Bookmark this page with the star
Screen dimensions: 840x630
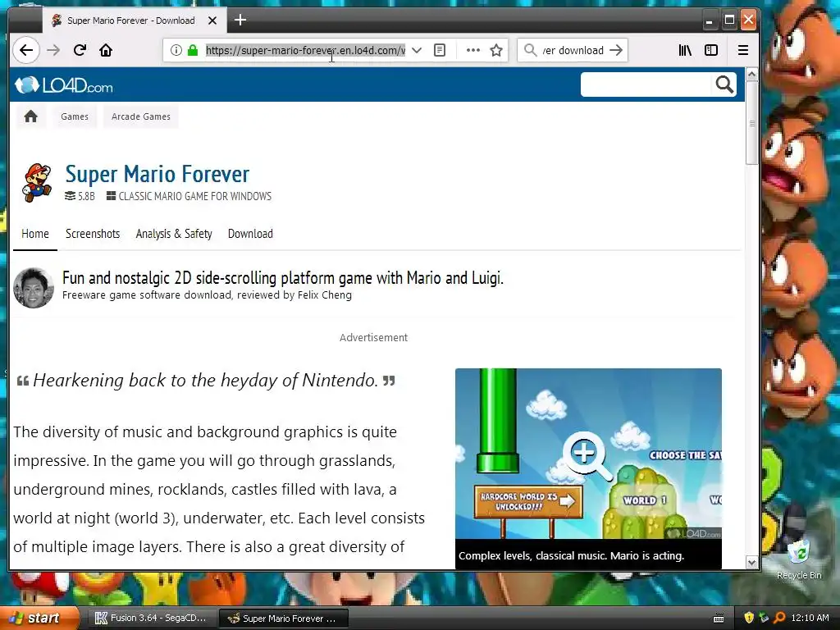tap(496, 50)
